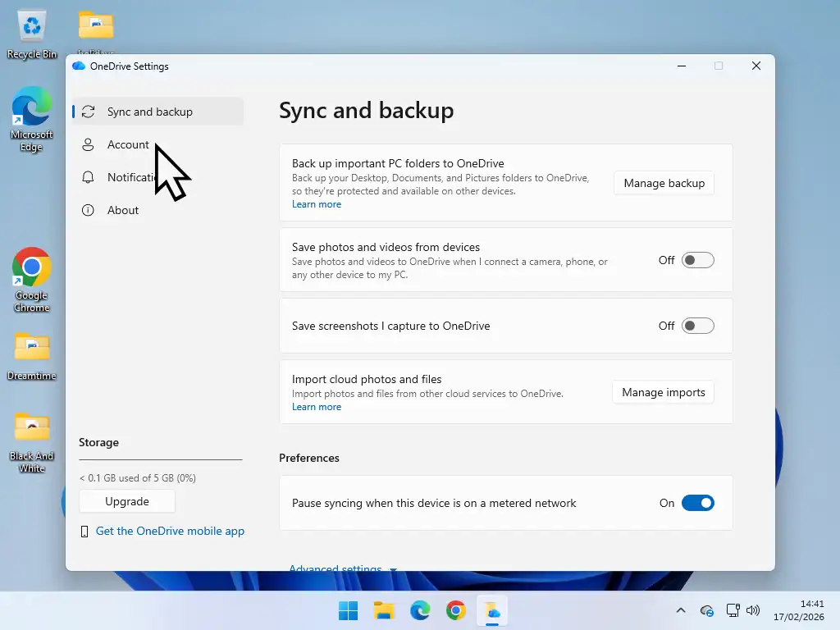Click the OneDrive cloud icon in the title bar

79,66
